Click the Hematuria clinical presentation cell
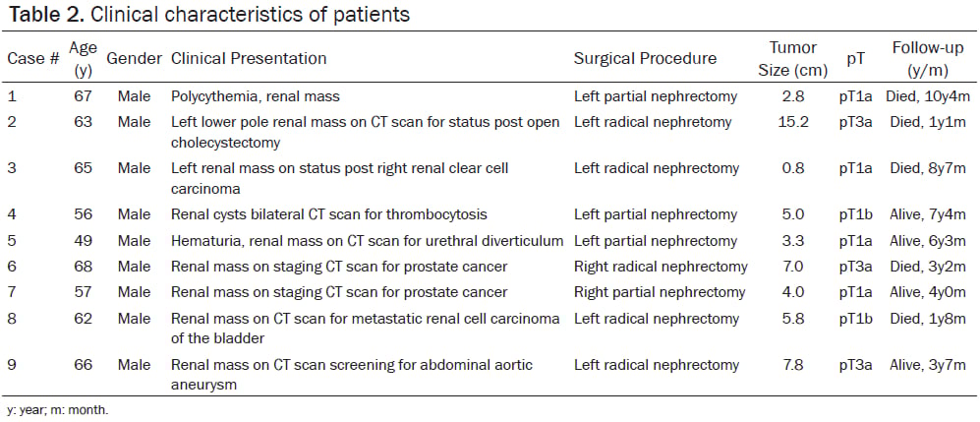The height and width of the screenshot is (422, 980). pyautogui.click(x=367, y=240)
